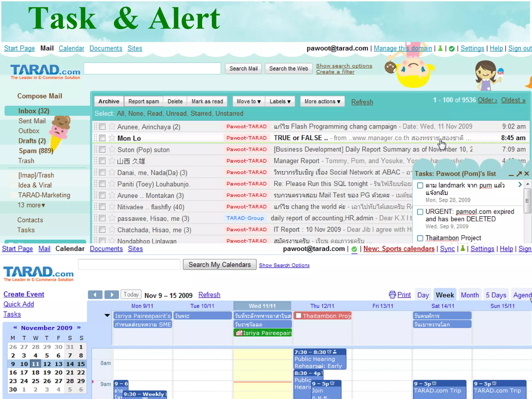Viewport: 532px width, 399px height.
Task: Click the Tasks panel scrollbar thumb
Action: (x=527, y=201)
